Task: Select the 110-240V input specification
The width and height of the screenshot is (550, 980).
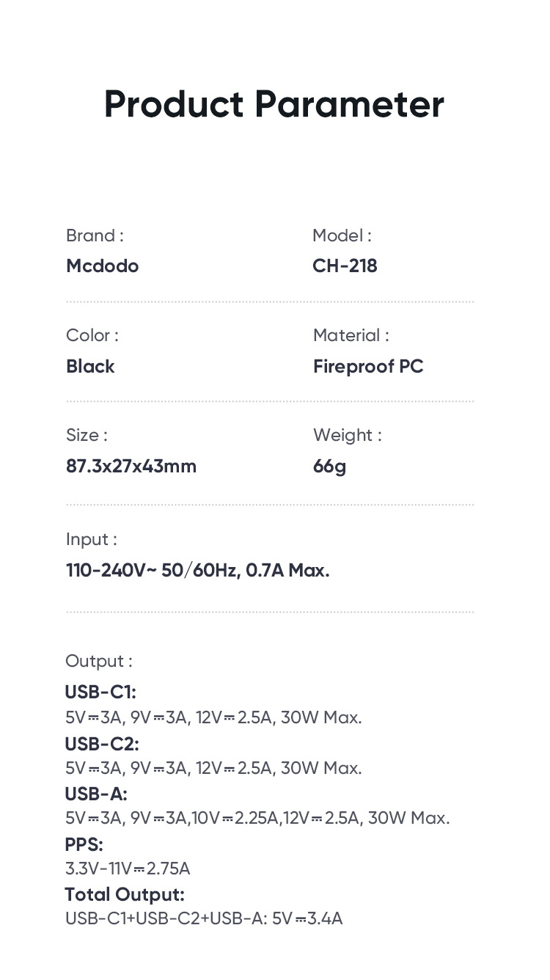Action: 197,570
